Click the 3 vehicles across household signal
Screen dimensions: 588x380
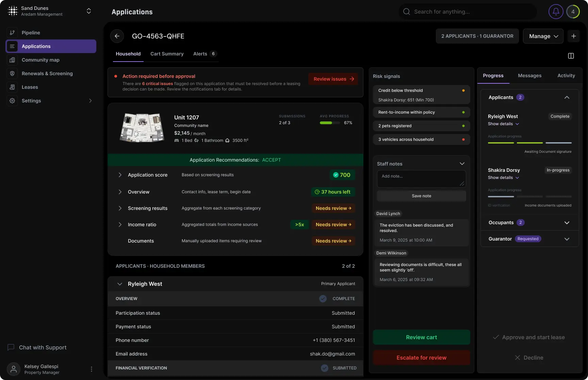click(x=422, y=139)
